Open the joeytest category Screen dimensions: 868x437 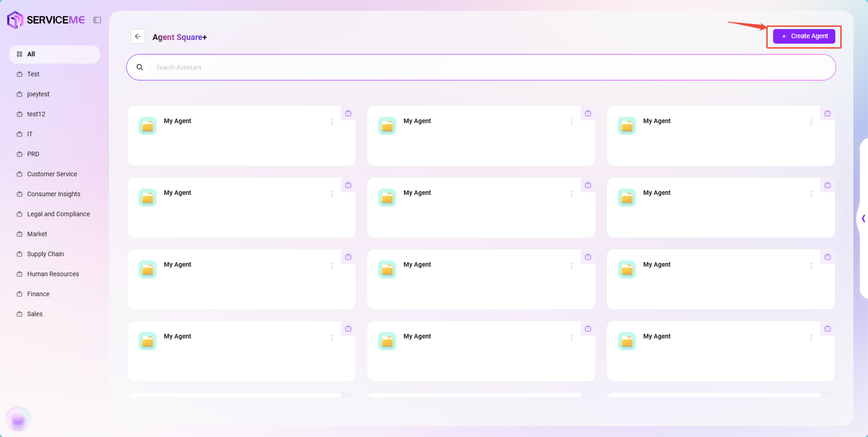point(54,94)
